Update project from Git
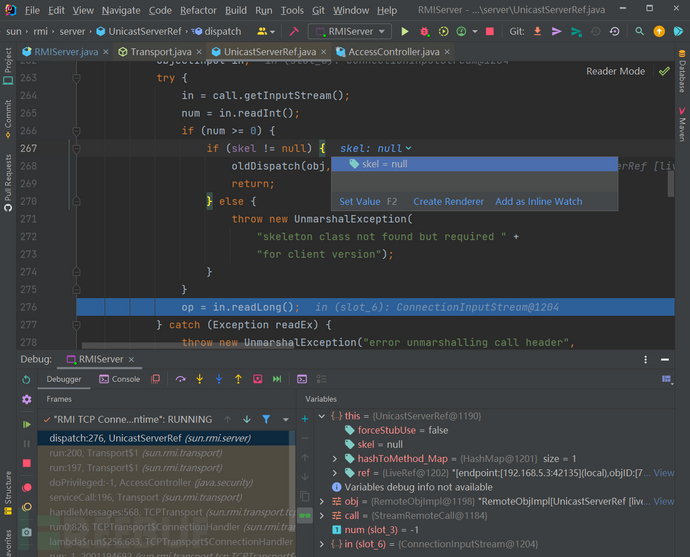 click(x=537, y=31)
